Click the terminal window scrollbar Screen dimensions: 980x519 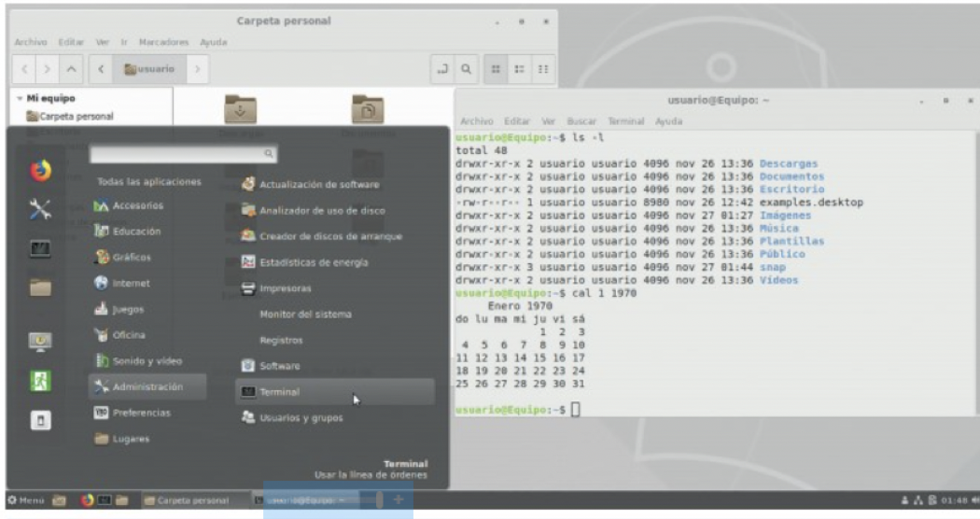[976, 272]
